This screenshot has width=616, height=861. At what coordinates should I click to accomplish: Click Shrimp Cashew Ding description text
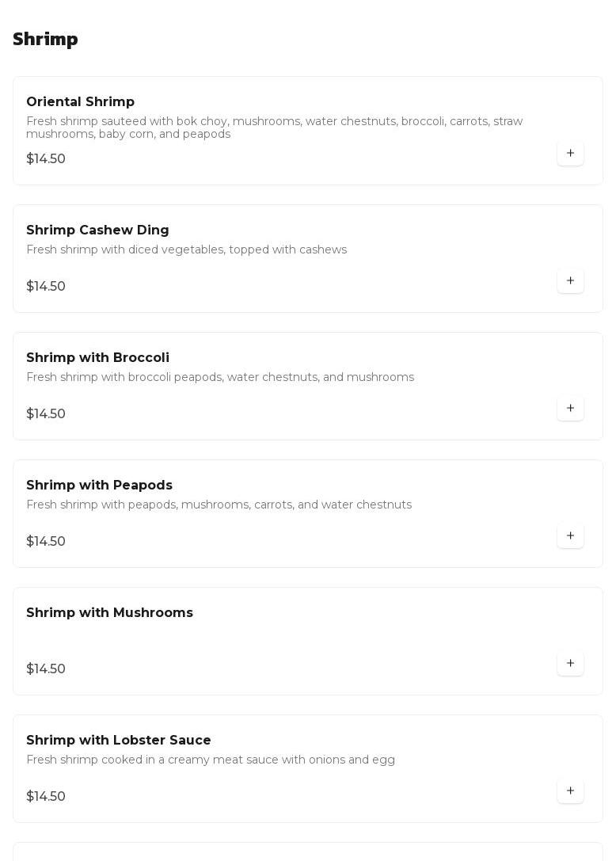186,250
